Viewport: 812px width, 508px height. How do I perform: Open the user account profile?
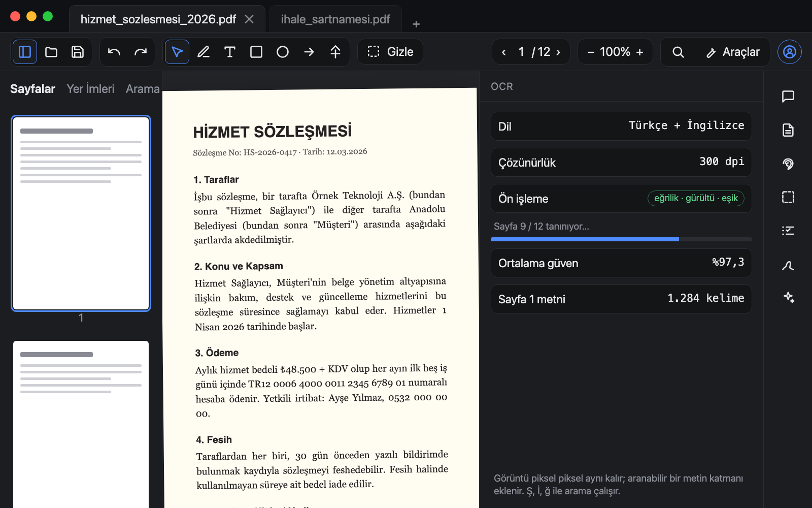point(790,52)
